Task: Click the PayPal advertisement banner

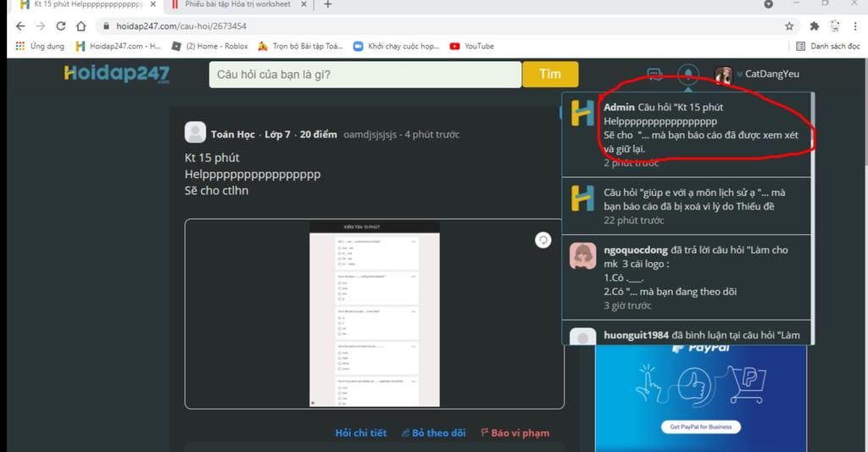Action: click(x=701, y=398)
